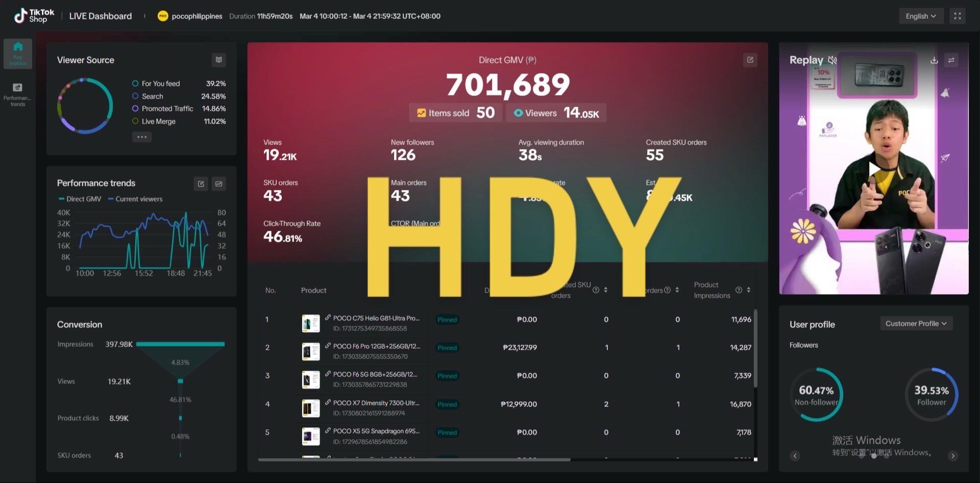Click POCO C75 product thumbnail
The image size is (980, 483).
(311, 323)
